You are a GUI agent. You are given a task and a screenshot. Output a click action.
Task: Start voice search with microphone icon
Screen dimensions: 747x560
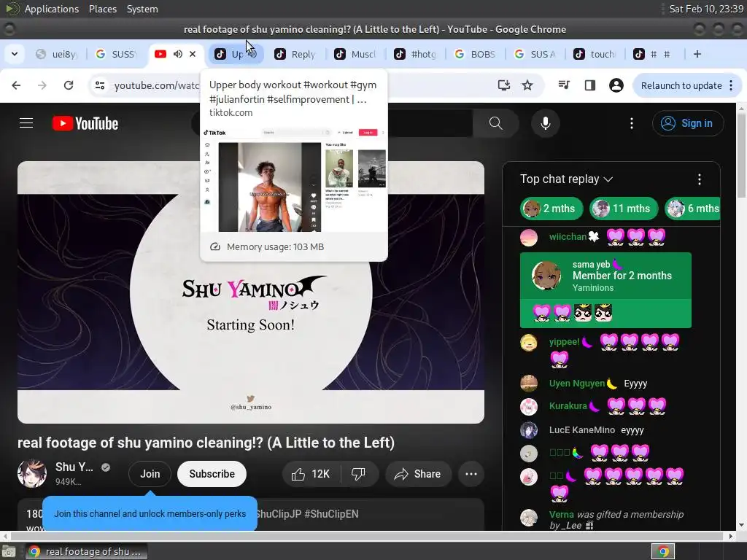click(x=546, y=123)
